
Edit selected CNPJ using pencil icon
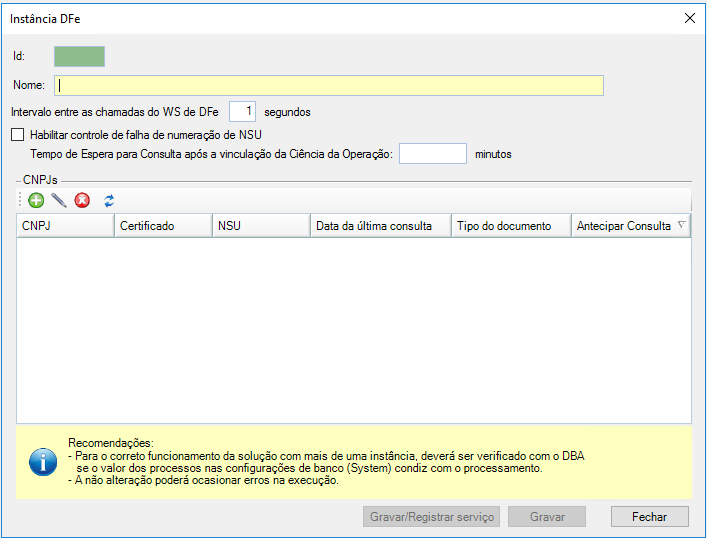59,200
